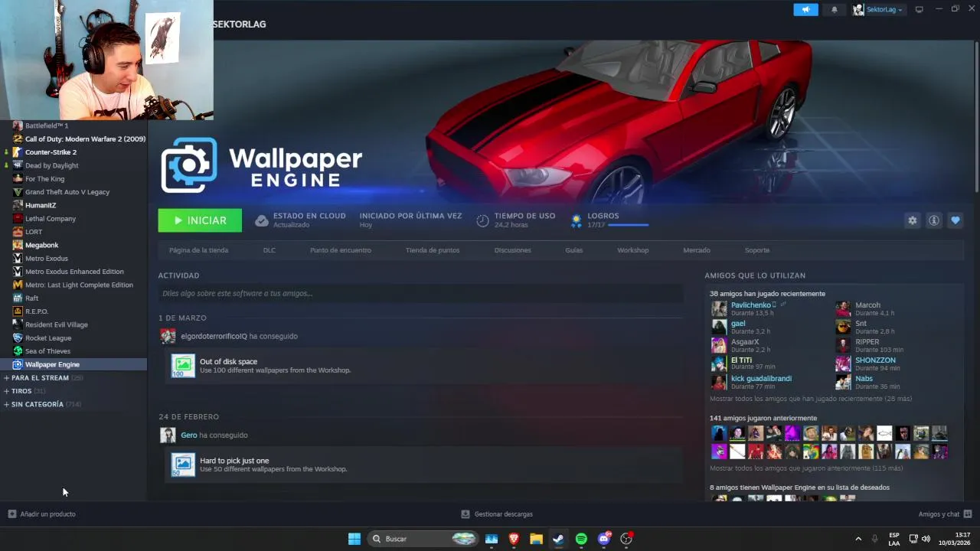Click the Megabonk game icon
The width and height of the screenshot is (980, 551).
[18, 245]
